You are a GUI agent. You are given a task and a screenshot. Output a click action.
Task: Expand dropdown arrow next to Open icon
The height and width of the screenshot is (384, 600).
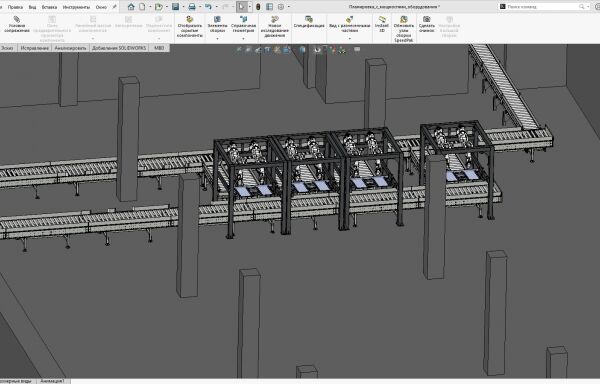(x=166, y=7)
